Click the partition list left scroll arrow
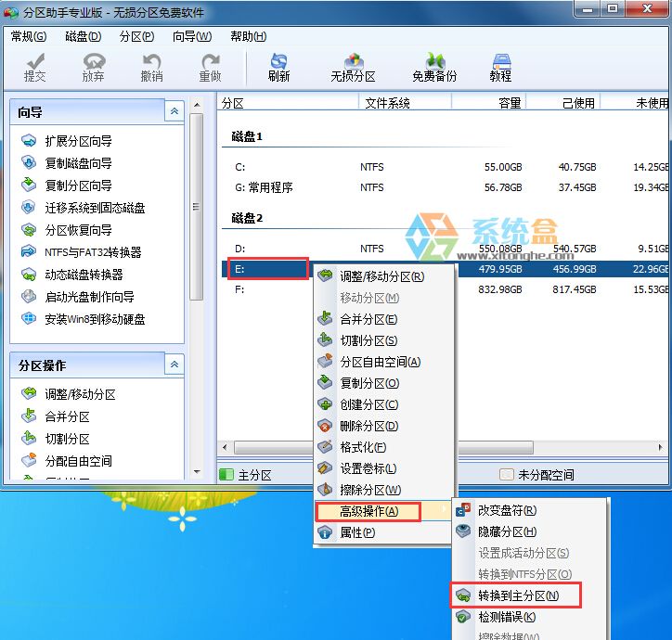 (225, 448)
